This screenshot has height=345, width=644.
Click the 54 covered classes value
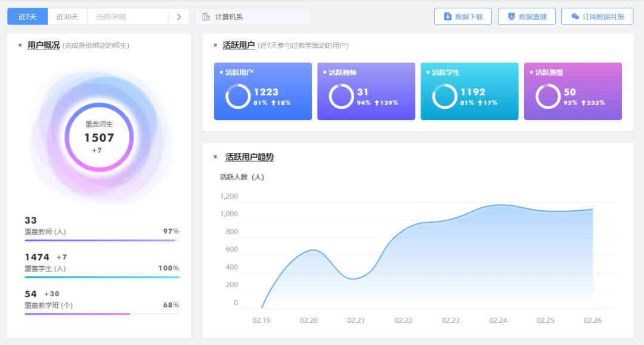(31, 294)
